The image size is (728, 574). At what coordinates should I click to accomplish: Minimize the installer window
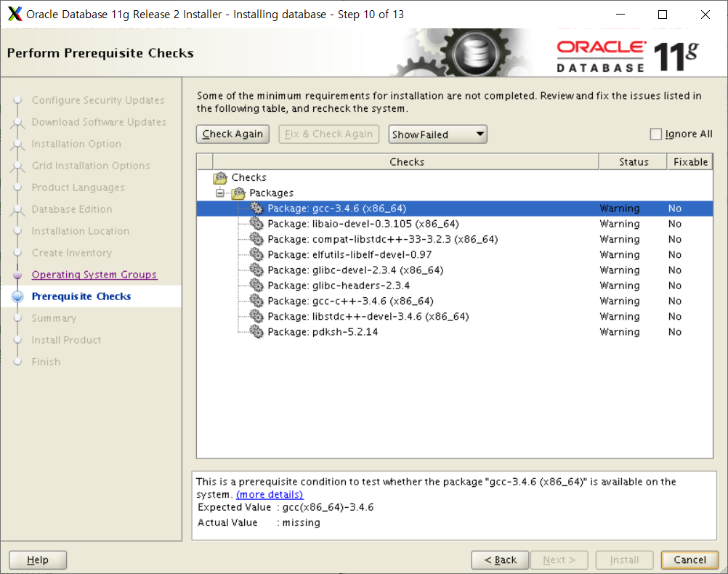[620, 15]
